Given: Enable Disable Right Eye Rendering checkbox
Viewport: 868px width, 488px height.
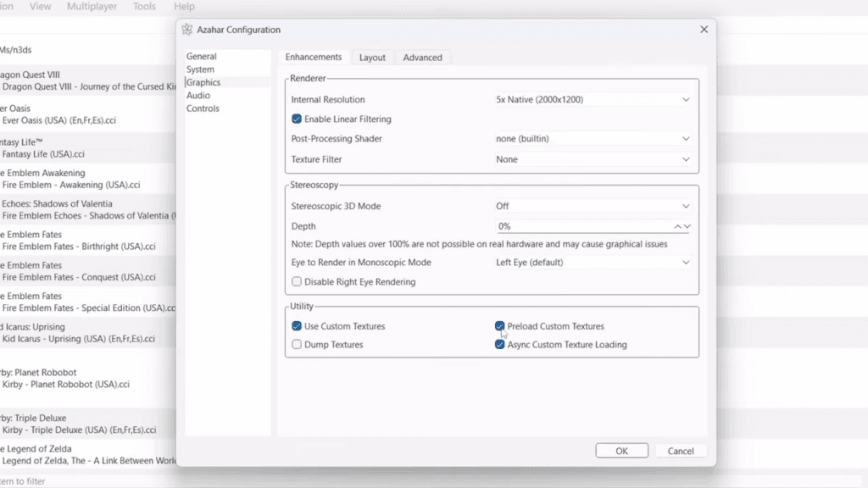Looking at the screenshot, I should [x=297, y=281].
